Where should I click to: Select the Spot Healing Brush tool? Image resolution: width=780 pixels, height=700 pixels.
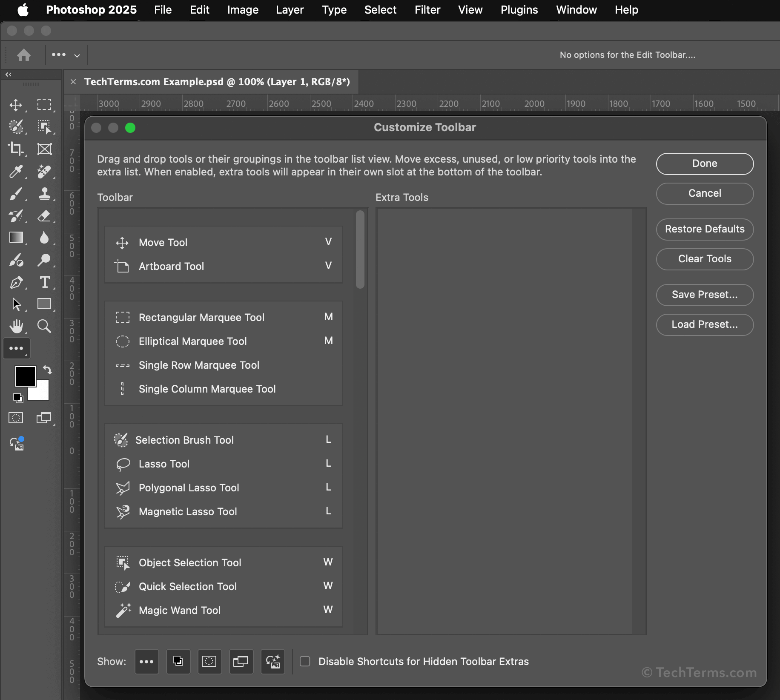(x=44, y=171)
